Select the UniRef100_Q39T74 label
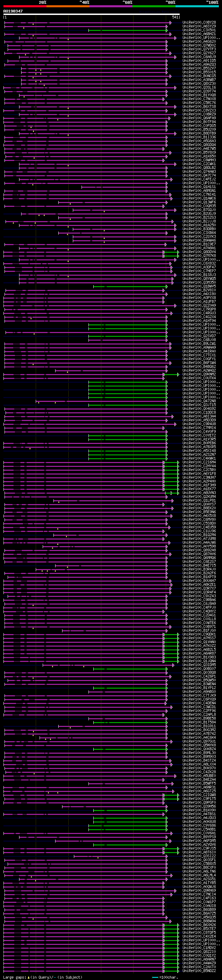 coord(199,91)
